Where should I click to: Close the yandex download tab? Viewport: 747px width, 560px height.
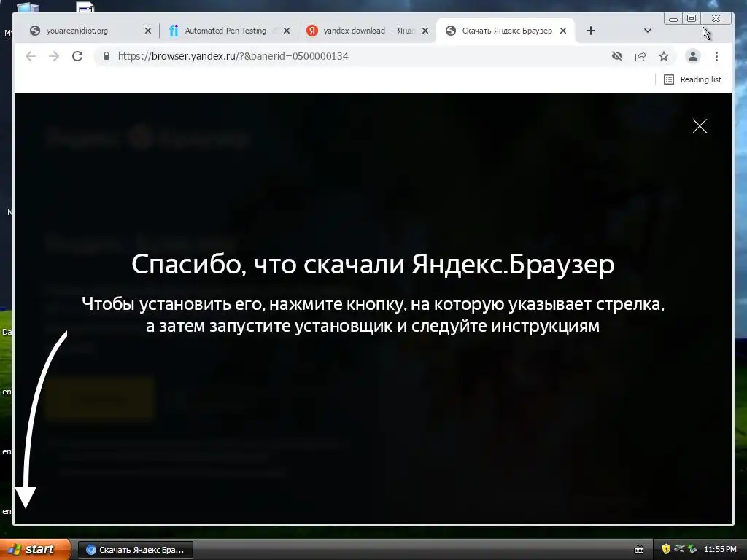(x=425, y=31)
